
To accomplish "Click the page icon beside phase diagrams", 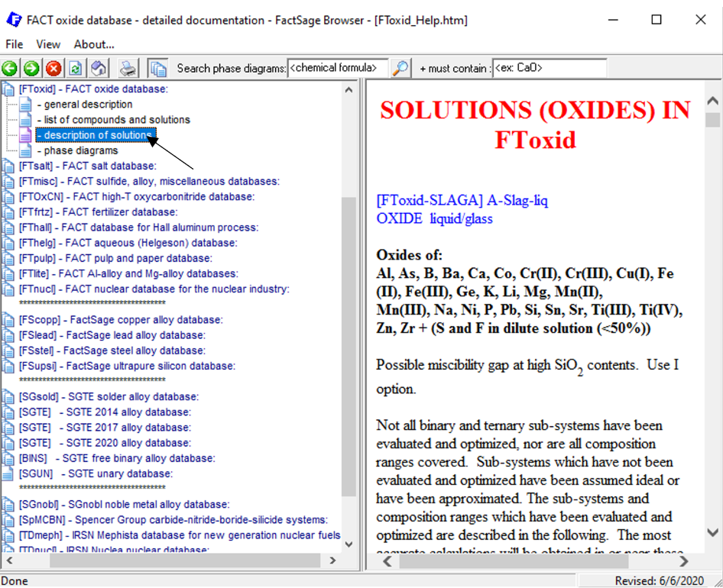I will (x=25, y=150).
